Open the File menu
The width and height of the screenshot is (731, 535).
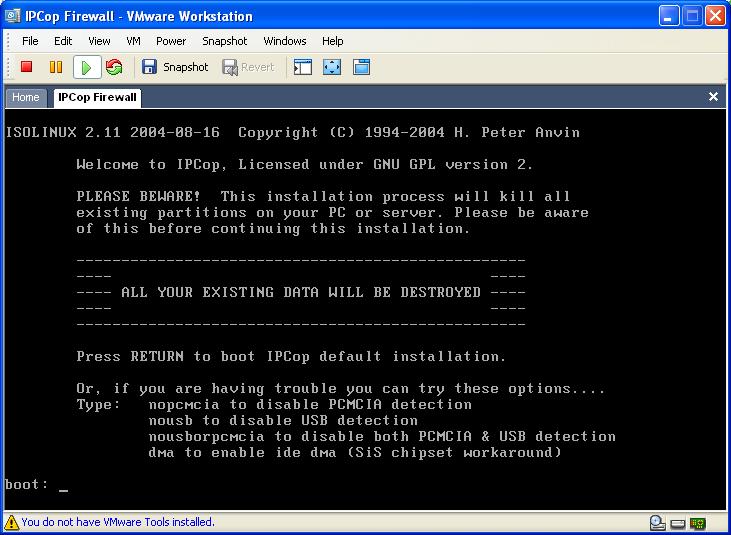[x=30, y=41]
